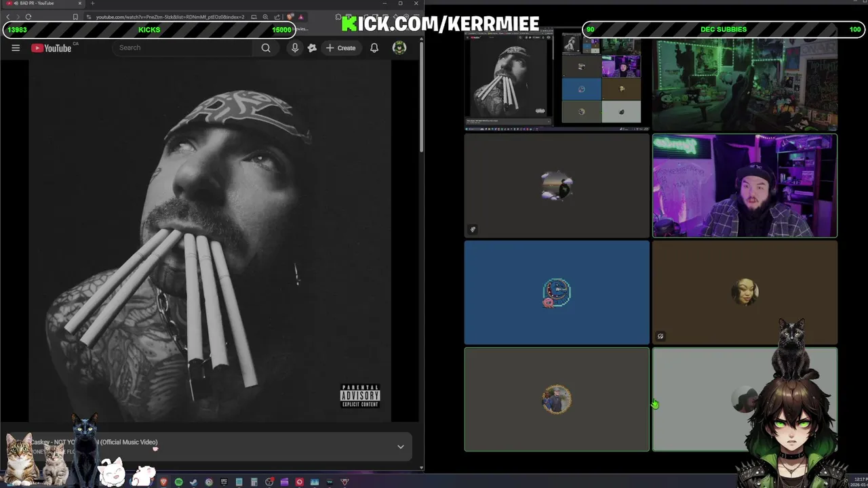Viewport: 868px width, 488px height.
Task: Select the BAD PR - YouTube browser tab
Action: pyautogui.click(x=42, y=3)
